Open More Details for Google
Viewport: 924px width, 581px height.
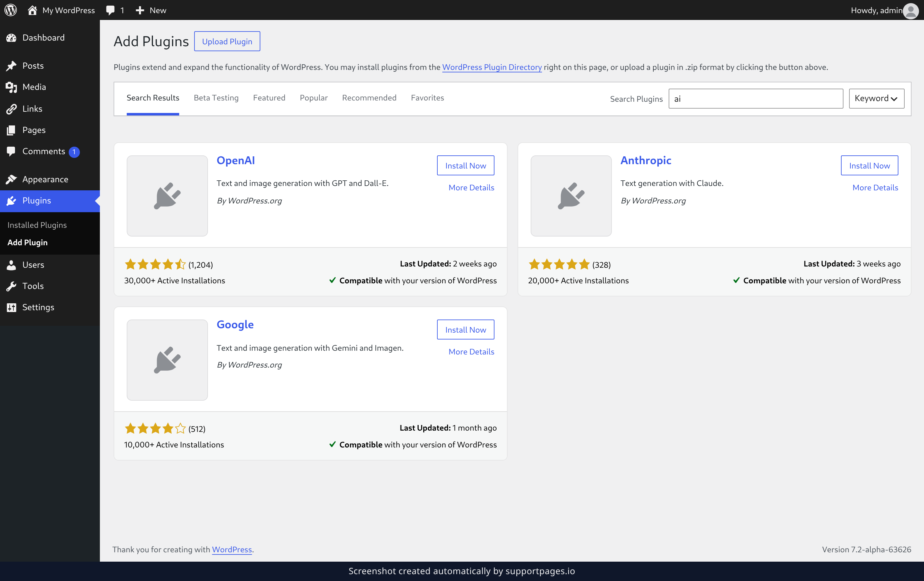coord(471,352)
